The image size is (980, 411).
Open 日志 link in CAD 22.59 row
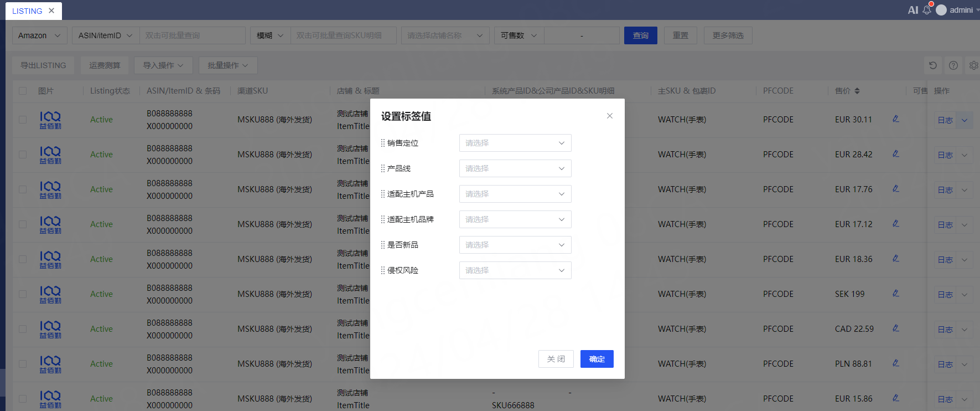point(945,330)
